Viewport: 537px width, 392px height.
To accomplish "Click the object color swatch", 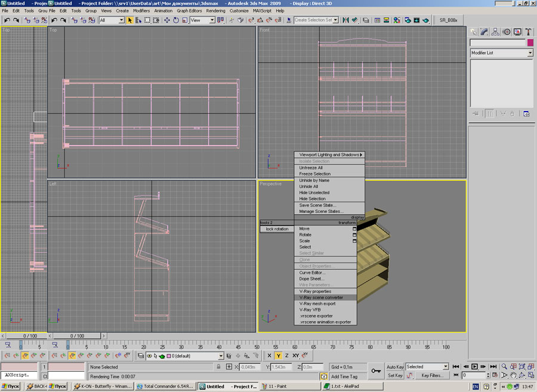I will click(530, 42).
